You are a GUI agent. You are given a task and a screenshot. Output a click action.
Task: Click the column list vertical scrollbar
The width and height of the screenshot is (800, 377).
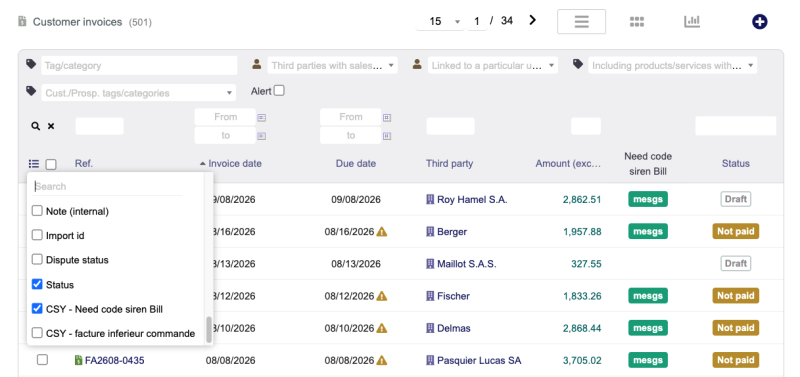(x=209, y=329)
